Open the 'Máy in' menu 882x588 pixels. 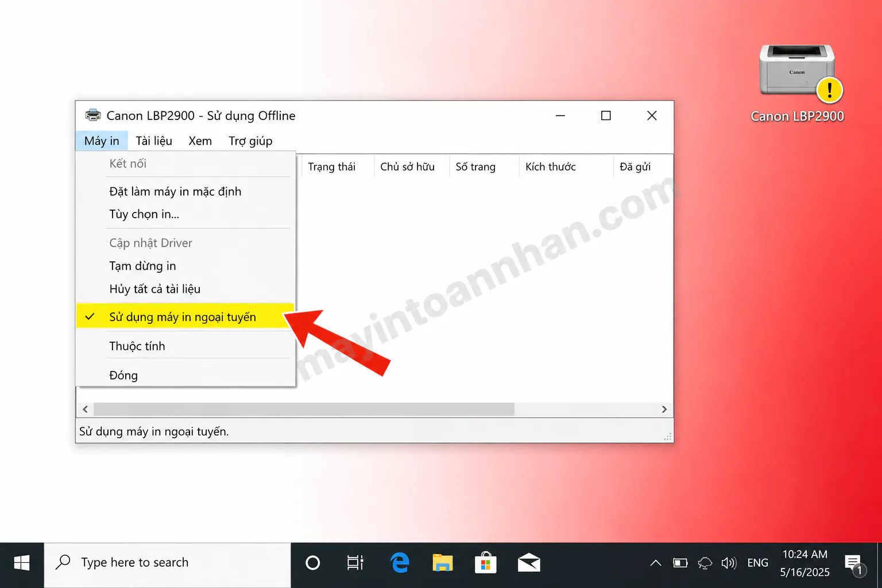(x=102, y=141)
